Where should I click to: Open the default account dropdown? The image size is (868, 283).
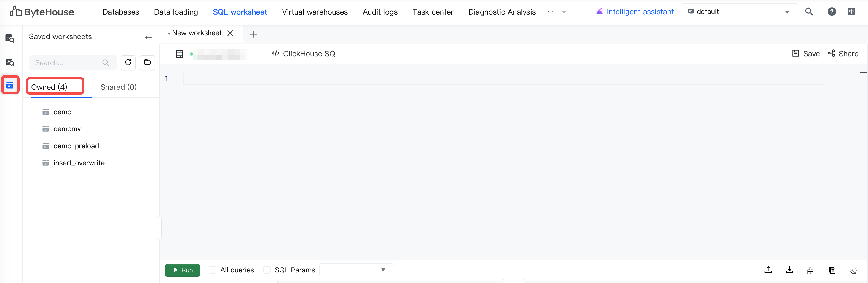tap(739, 12)
